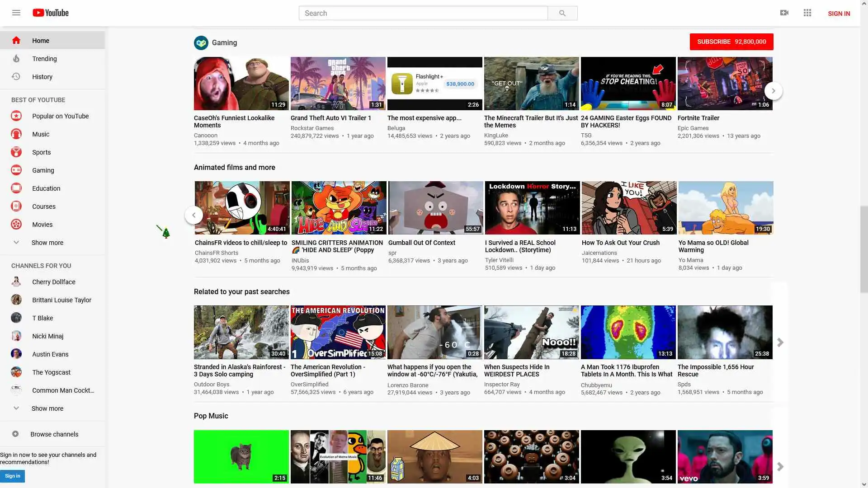
Task: Open Music in Best of YouTube
Action: 40,134
